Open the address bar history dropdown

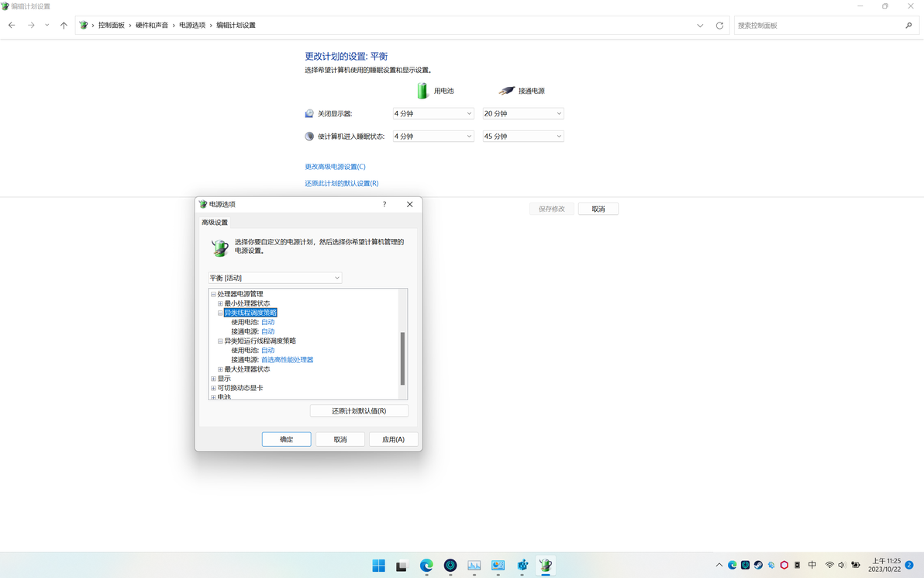[x=700, y=26]
